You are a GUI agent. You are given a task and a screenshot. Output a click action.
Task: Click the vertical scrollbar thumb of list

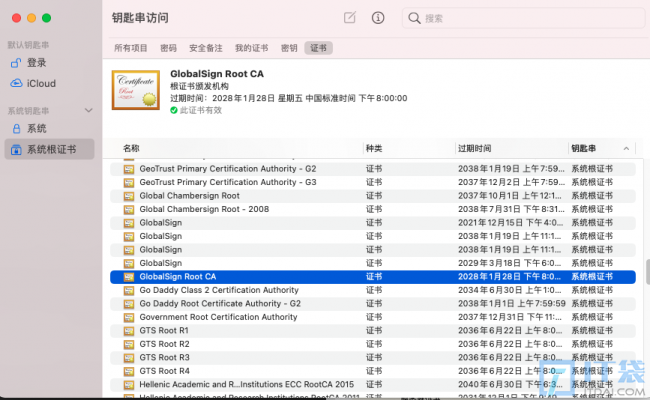[647, 272]
